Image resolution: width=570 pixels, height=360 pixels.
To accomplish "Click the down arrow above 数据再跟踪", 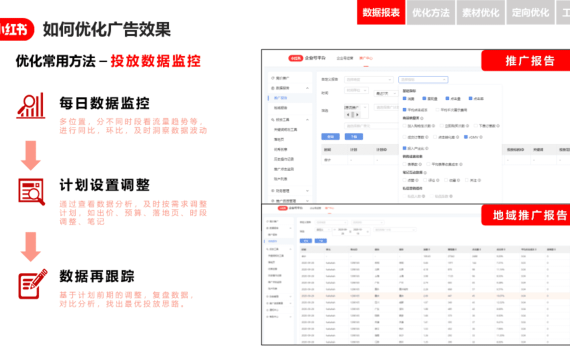I will click(x=31, y=247).
